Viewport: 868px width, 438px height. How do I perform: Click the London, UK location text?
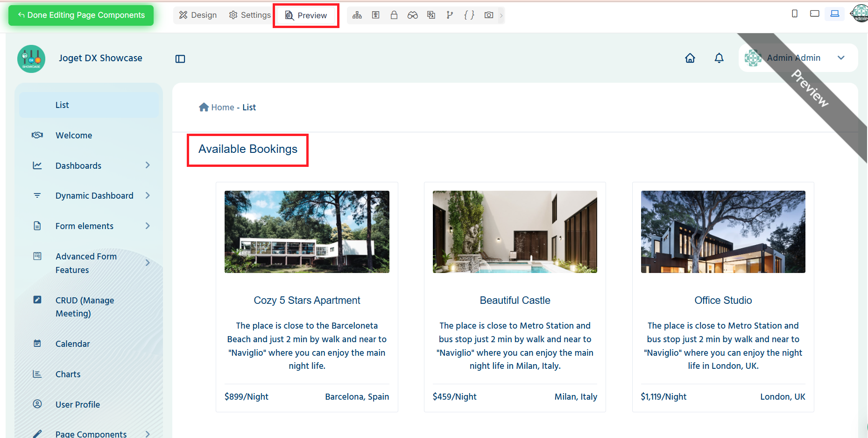click(783, 396)
